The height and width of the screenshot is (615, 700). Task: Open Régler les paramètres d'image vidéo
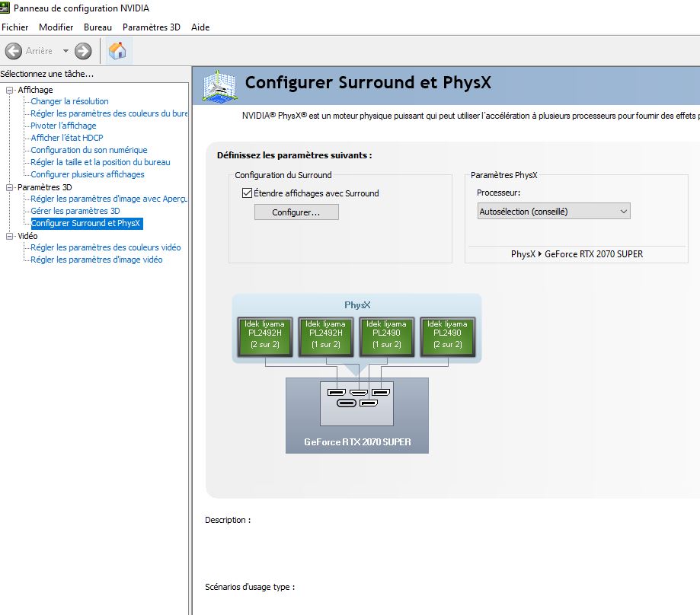click(97, 260)
